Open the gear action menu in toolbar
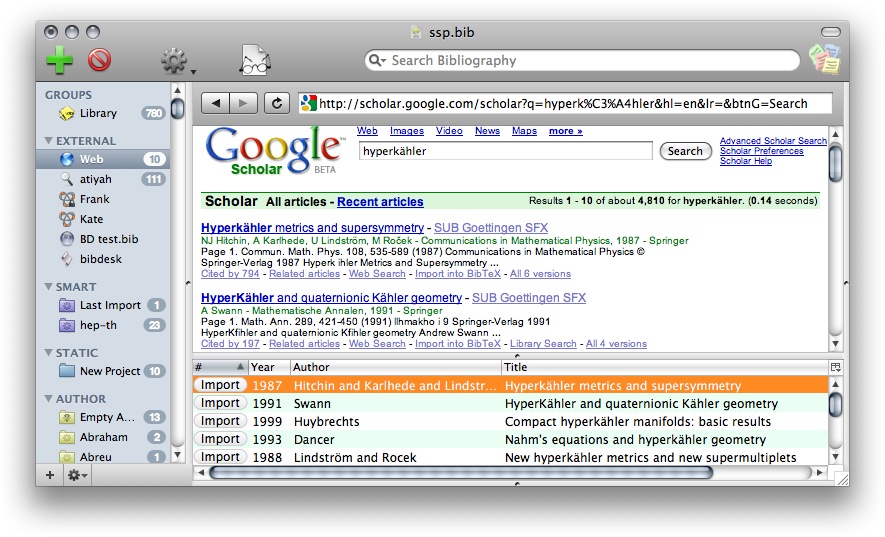The width and height of the screenshot is (885, 537). pos(176,61)
